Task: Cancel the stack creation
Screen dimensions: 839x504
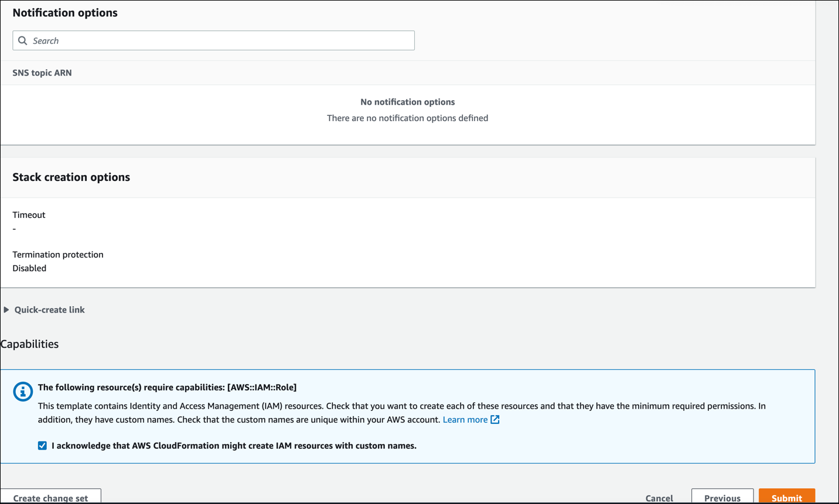Action: coord(659,498)
